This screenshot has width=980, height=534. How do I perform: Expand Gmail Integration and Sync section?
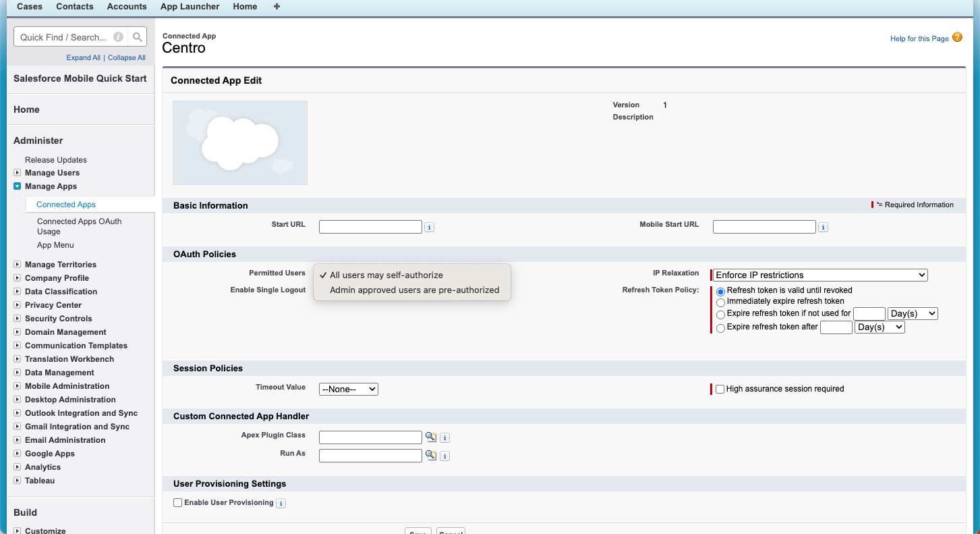[x=18, y=427]
